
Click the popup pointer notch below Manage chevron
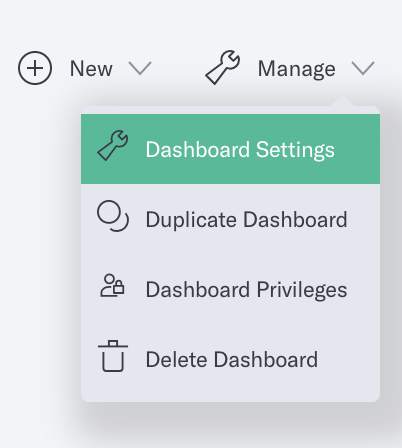[342, 102]
